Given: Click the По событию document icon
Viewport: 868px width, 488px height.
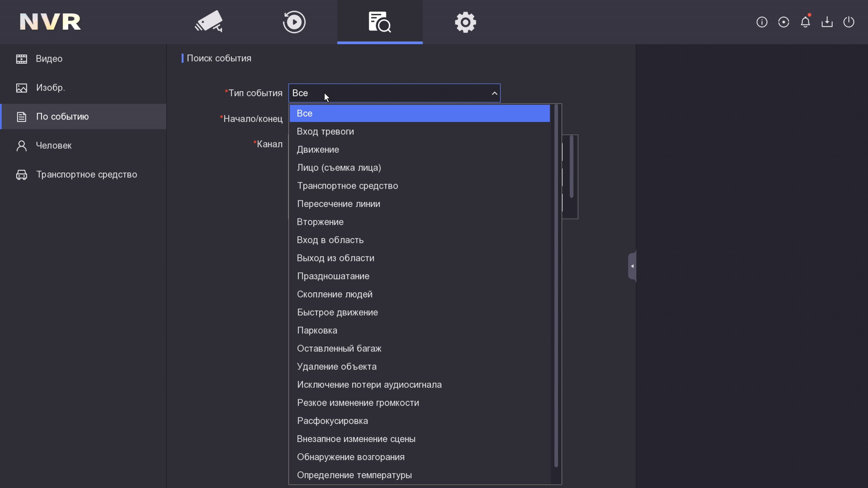Looking at the screenshot, I should point(22,117).
